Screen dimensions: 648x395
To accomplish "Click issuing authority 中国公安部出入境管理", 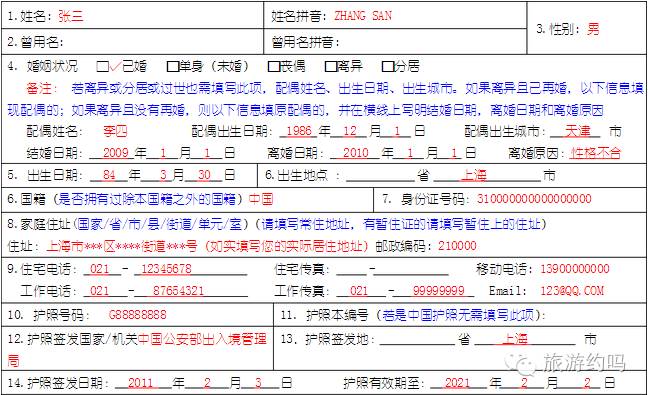I will point(202,339).
